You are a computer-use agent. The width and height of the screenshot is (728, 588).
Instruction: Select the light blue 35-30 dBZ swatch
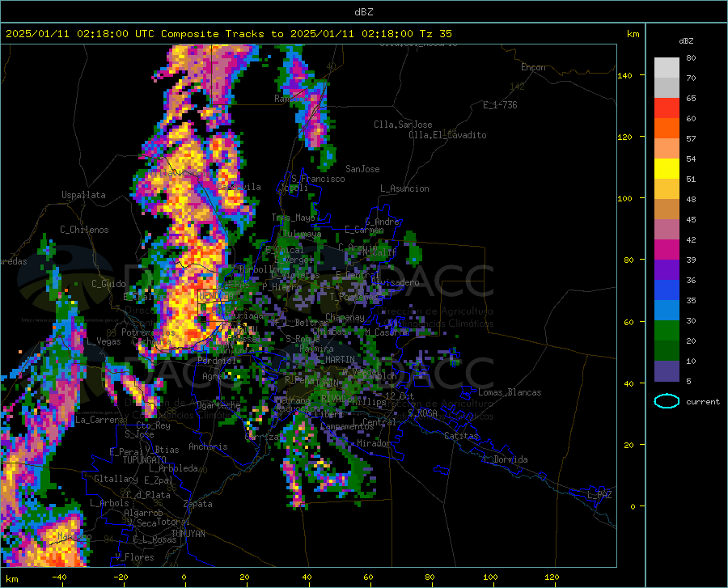click(x=667, y=311)
